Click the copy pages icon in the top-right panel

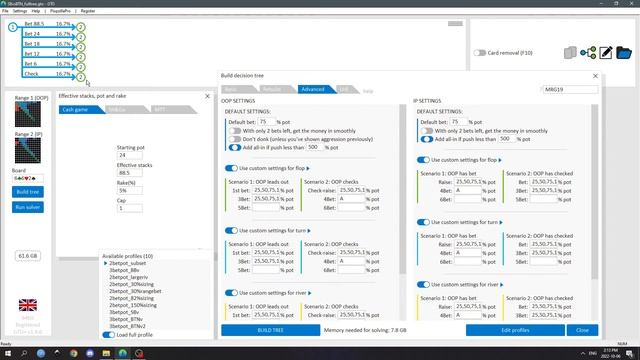(x=570, y=53)
